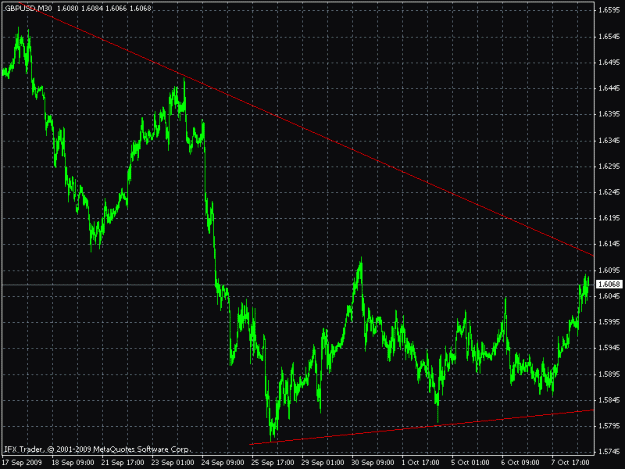Click the 1.5995 price axis label
Screen dimensions: 625x469
(x=609, y=322)
